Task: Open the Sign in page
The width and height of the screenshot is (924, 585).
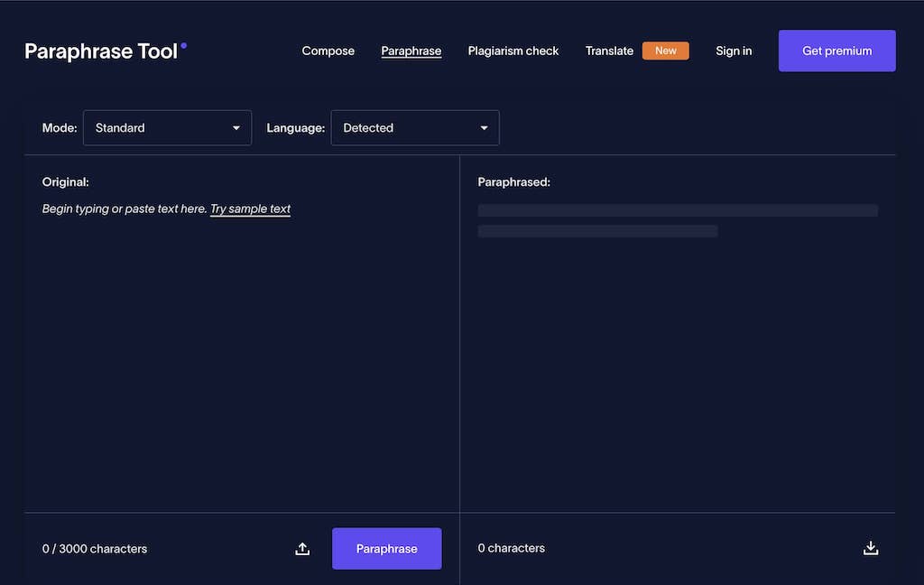Action: 734,51
